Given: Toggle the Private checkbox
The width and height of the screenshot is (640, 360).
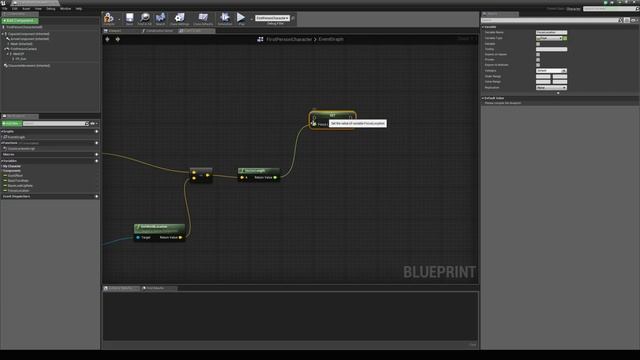Looking at the screenshot, I should pos(538,60).
